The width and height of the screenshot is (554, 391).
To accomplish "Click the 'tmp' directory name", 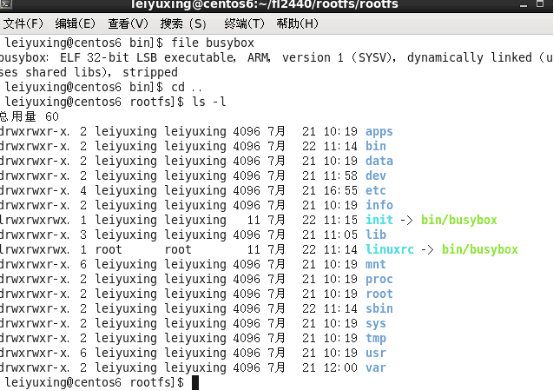I will [x=376, y=338].
